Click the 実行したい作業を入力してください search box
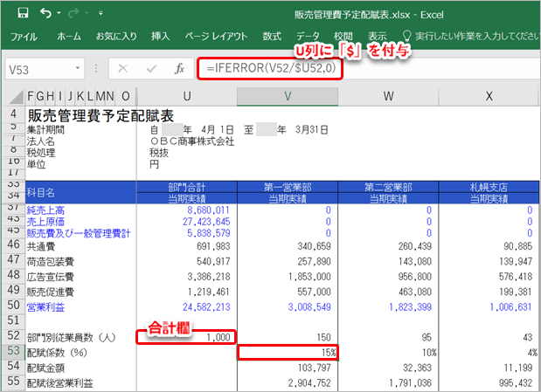 point(477,36)
